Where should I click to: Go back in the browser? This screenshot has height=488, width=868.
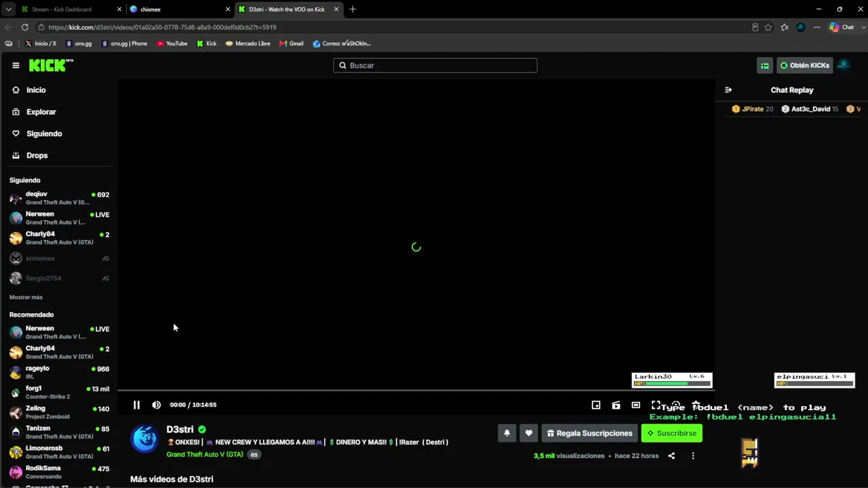(9, 27)
